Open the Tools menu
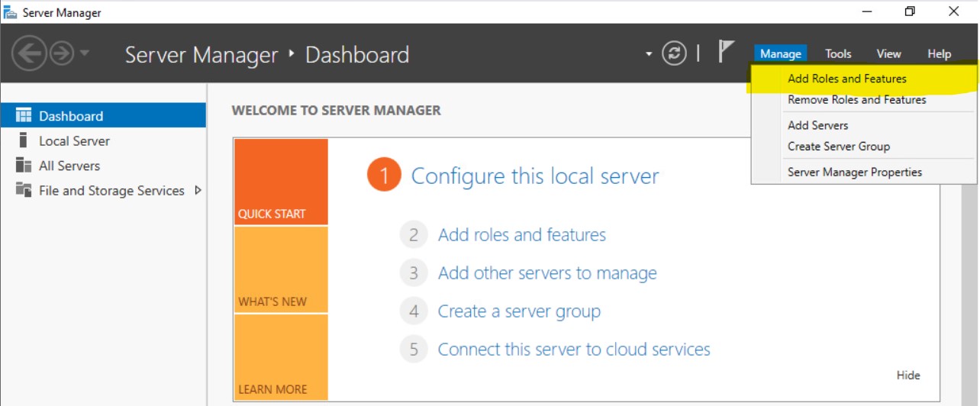Viewport: 980px width, 406px height. point(837,53)
